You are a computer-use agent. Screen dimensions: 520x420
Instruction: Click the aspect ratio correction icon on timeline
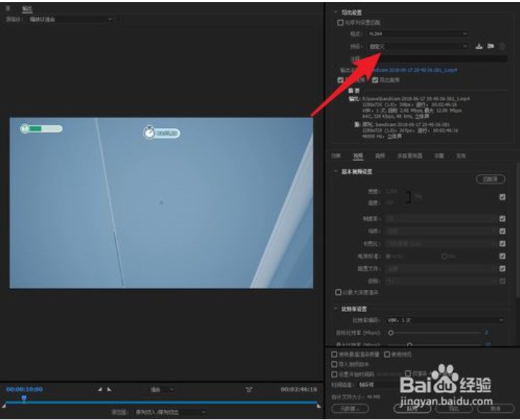249,389
